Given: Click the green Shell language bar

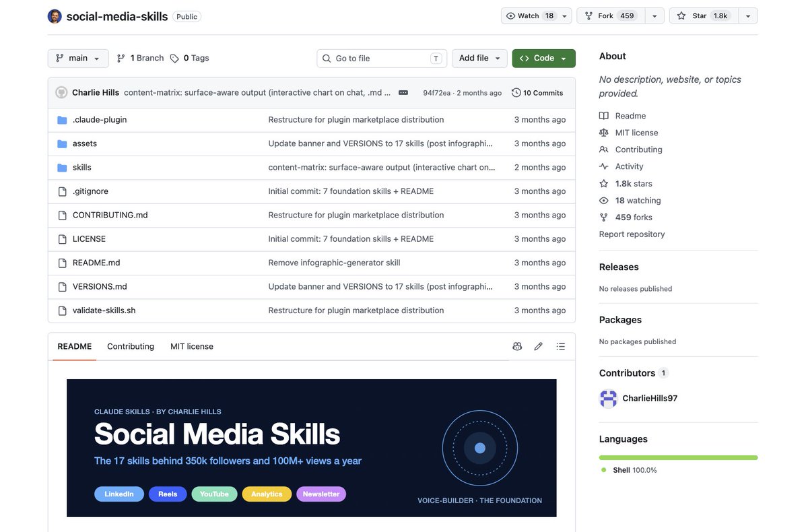Looking at the screenshot, I should point(678,457).
